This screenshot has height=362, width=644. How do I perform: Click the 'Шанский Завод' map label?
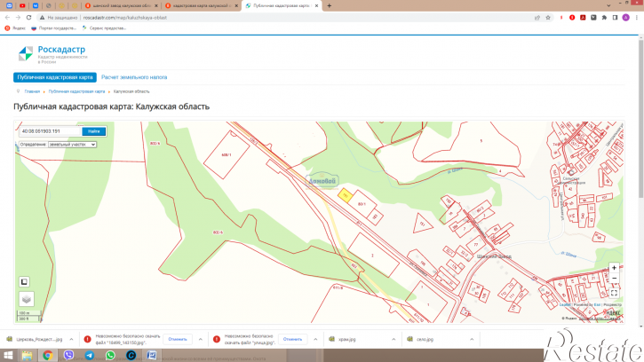494,256
